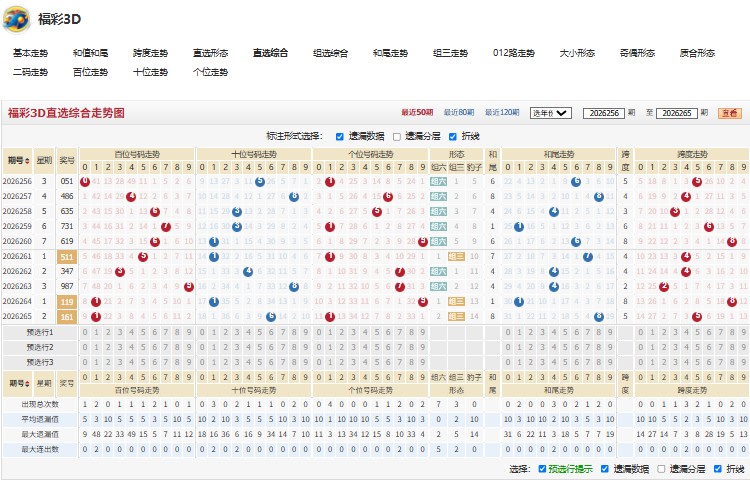Screen dimensions: 750x482
Task: Switch to 直选形态 tab
Action: [x=210, y=53]
